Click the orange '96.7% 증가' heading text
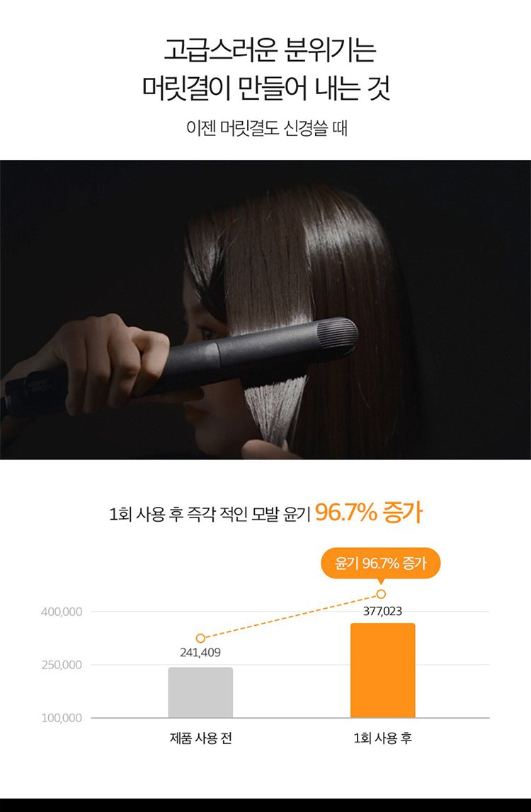The width and height of the screenshot is (531, 812). [x=369, y=513]
